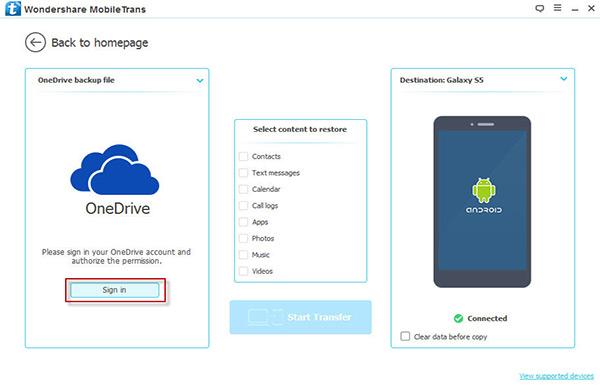Click the Start Transfer button
Image resolution: width=600 pixels, height=386 pixels.
coord(300,317)
